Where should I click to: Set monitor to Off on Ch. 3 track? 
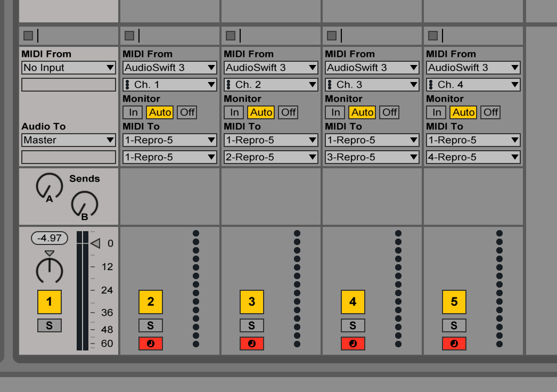(x=389, y=112)
